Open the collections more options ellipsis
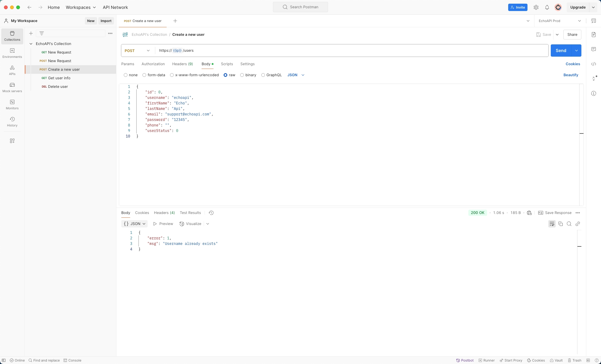Viewport: 601px width, 364px height. click(x=110, y=33)
